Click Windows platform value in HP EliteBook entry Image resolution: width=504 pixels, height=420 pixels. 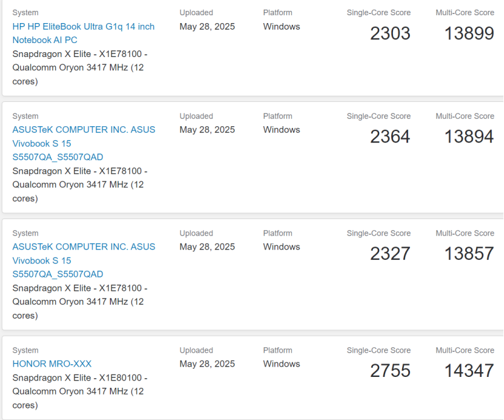pyautogui.click(x=281, y=26)
